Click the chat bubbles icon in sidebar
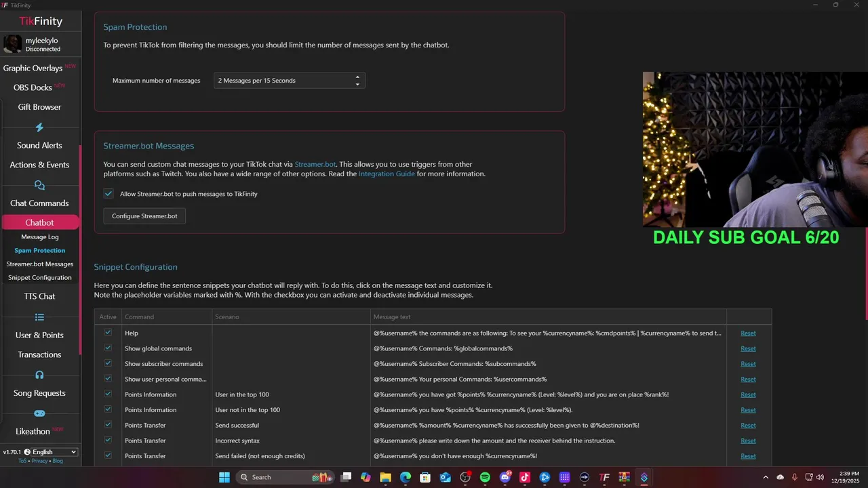 (39, 185)
